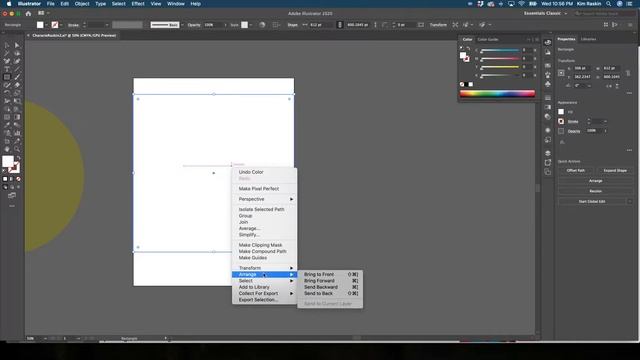Choose Draw Normal mode icon
The height and width of the screenshot is (360, 640).
pos(5,187)
